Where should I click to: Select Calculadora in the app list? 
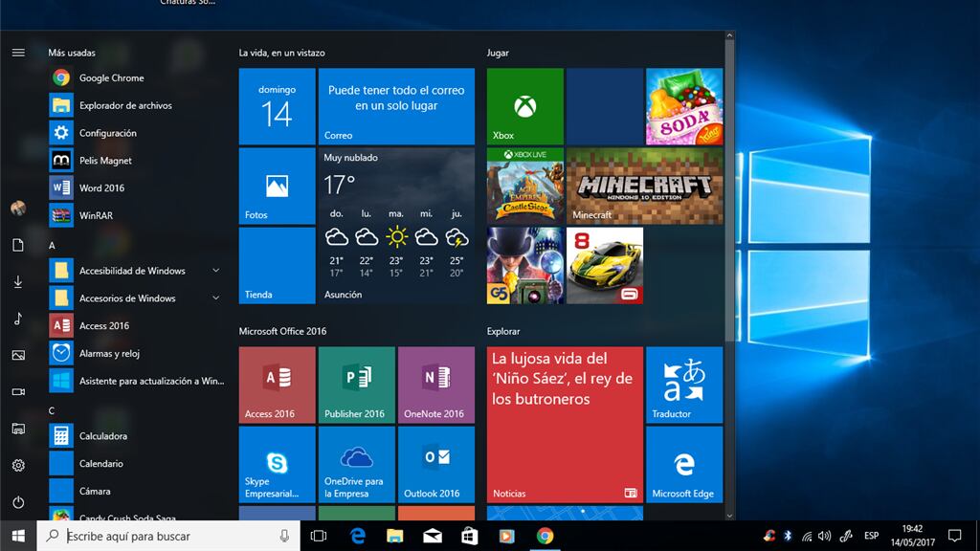tap(103, 436)
